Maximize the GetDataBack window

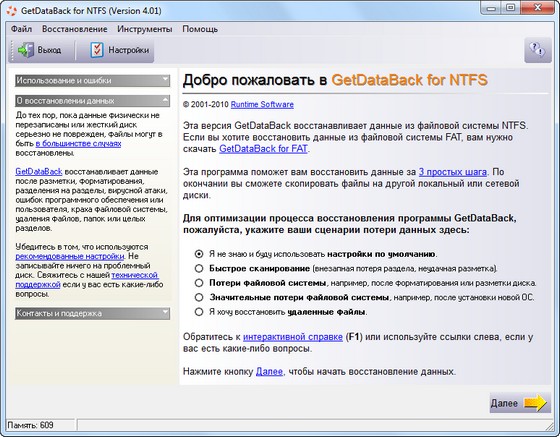(511, 8)
